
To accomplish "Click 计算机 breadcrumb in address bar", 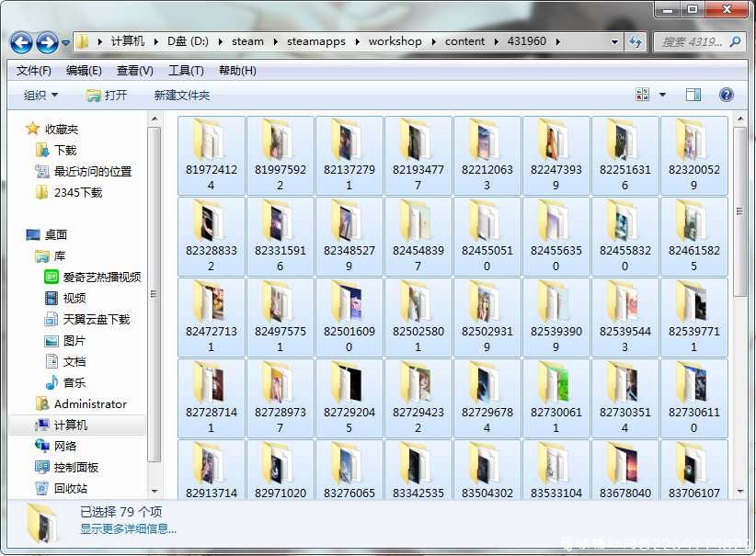I will tap(127, 41).
